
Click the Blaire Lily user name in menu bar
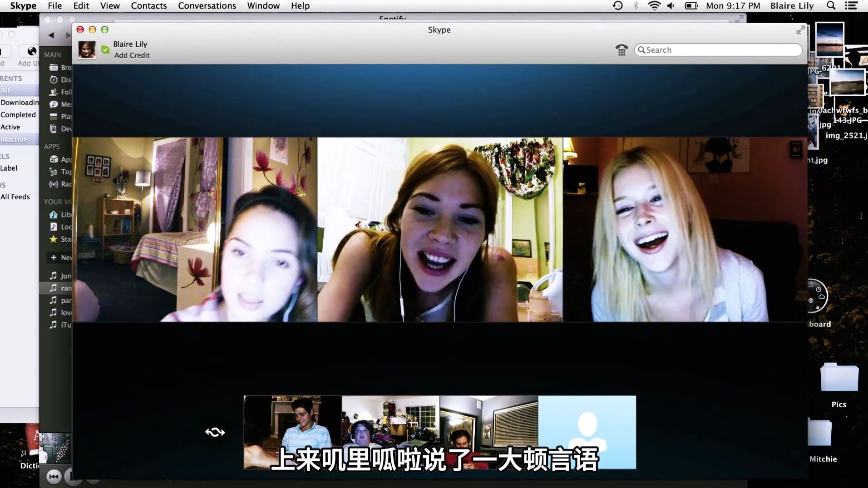[x=792, y=6]
